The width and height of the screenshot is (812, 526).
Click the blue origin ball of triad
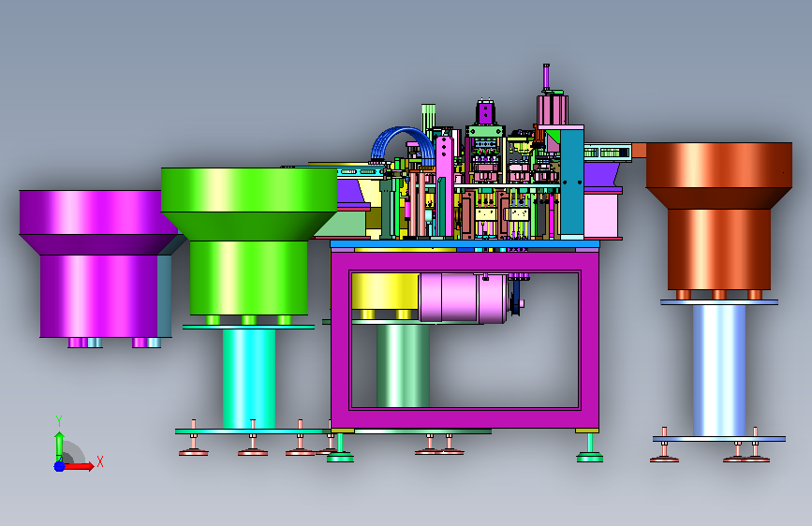59,466
